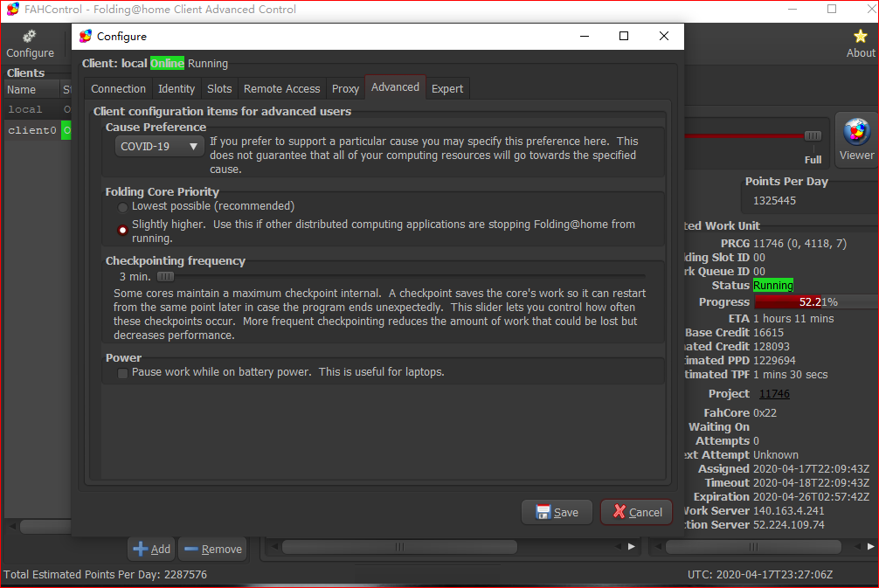
Task: Select the local client row
Action: coord(38,109)
